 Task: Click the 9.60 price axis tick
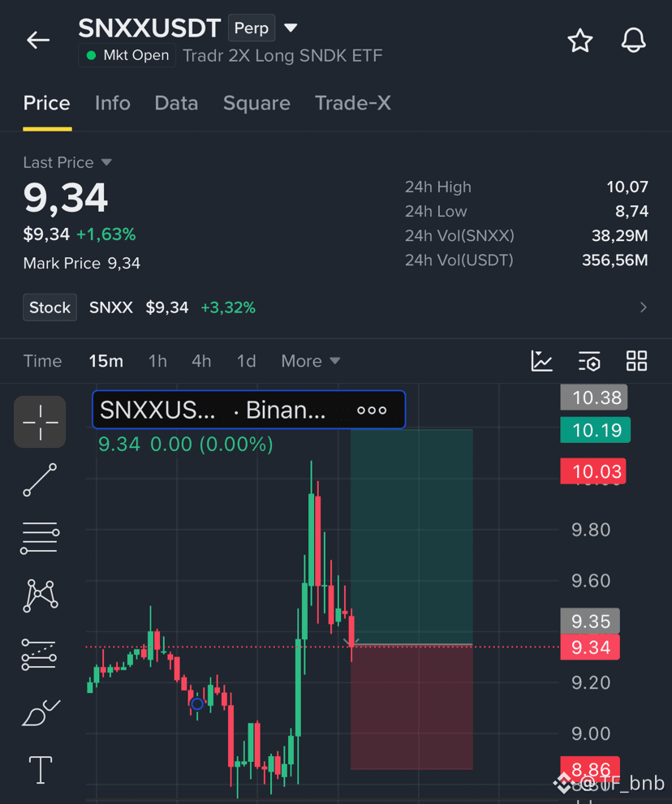point(591,580)
